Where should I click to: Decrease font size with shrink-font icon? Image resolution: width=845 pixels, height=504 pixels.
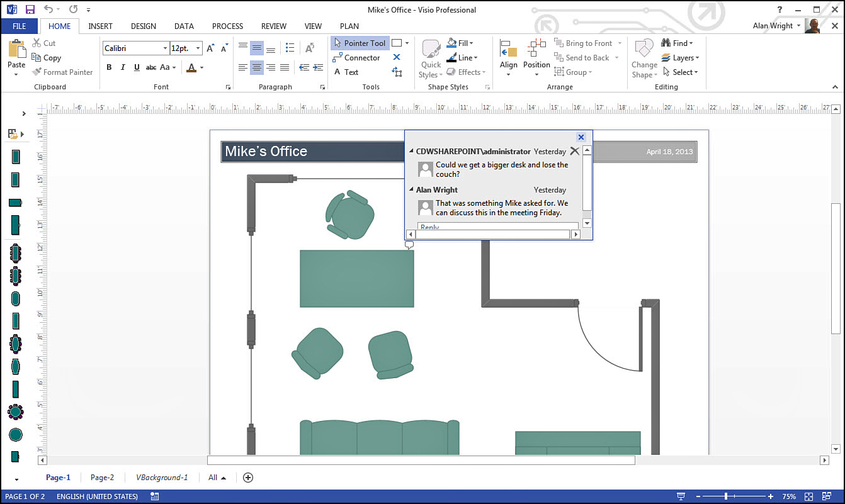[x=224, y=48]
